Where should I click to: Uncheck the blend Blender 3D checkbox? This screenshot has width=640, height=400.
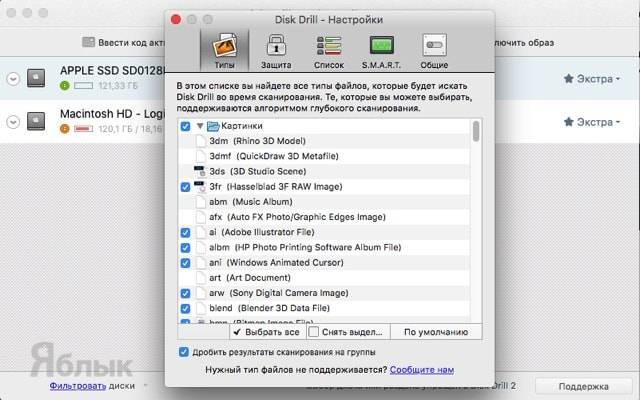point(185,308)
